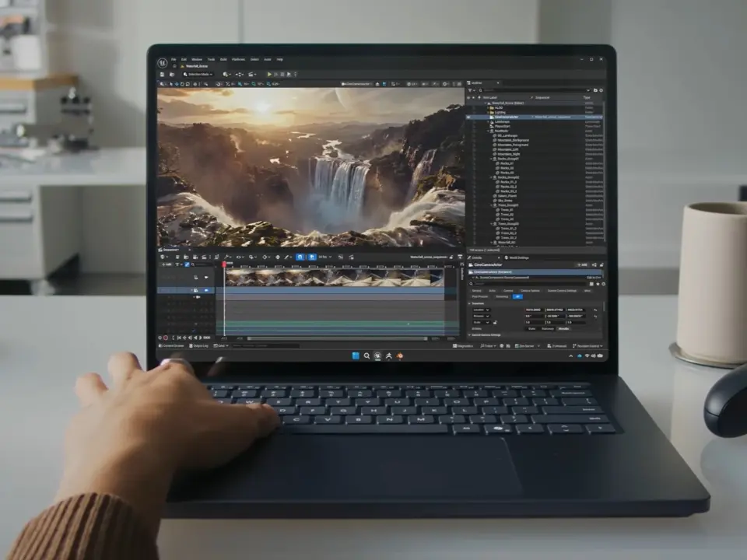Click the Windows Start icon in taskbar
747x560 pixels.
(356, 355)
